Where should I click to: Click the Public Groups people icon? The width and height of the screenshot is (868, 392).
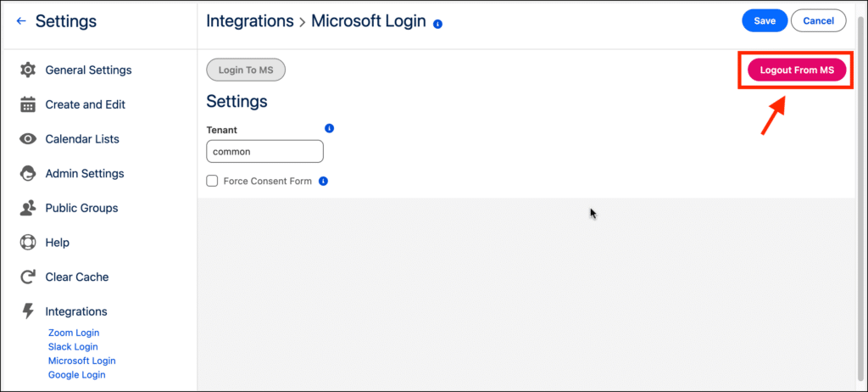tap(28, 208)
